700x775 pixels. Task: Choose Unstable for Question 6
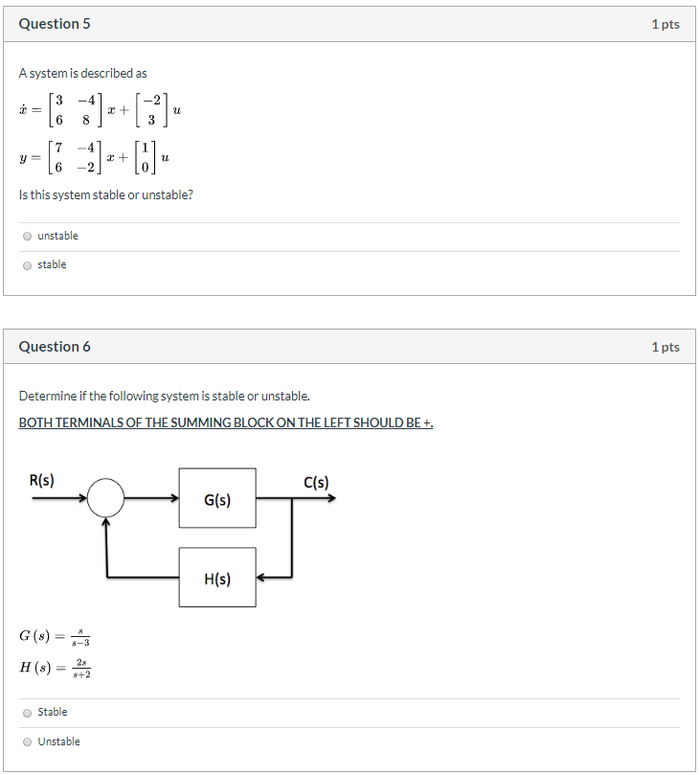[x=27, y=741]
